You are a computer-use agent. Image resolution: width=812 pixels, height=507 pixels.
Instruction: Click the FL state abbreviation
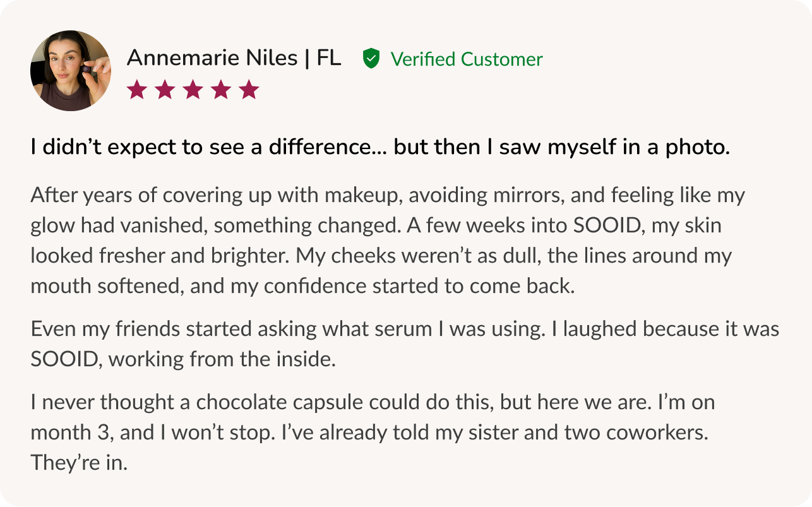(328, 58)
